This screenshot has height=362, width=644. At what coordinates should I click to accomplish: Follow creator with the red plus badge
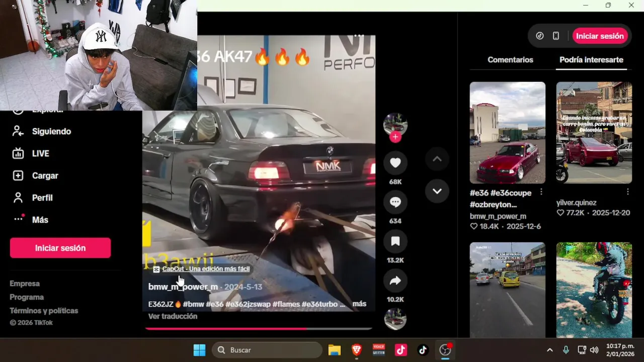point(395,137)
